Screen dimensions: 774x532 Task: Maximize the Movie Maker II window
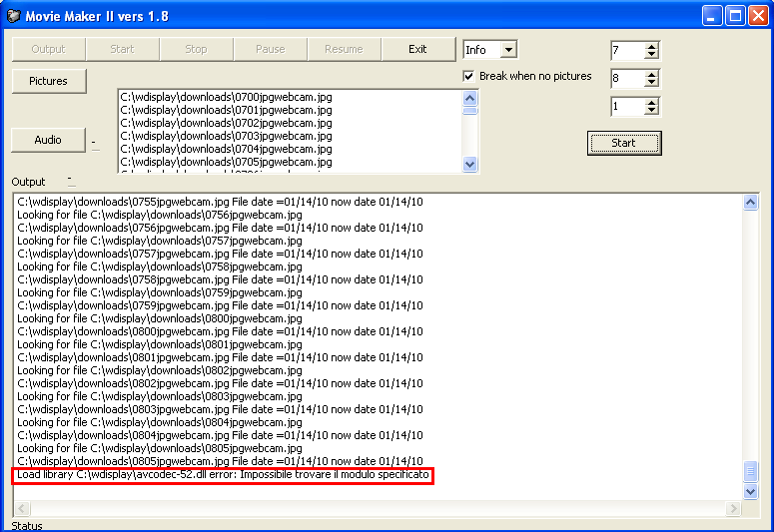coord(735,16)
